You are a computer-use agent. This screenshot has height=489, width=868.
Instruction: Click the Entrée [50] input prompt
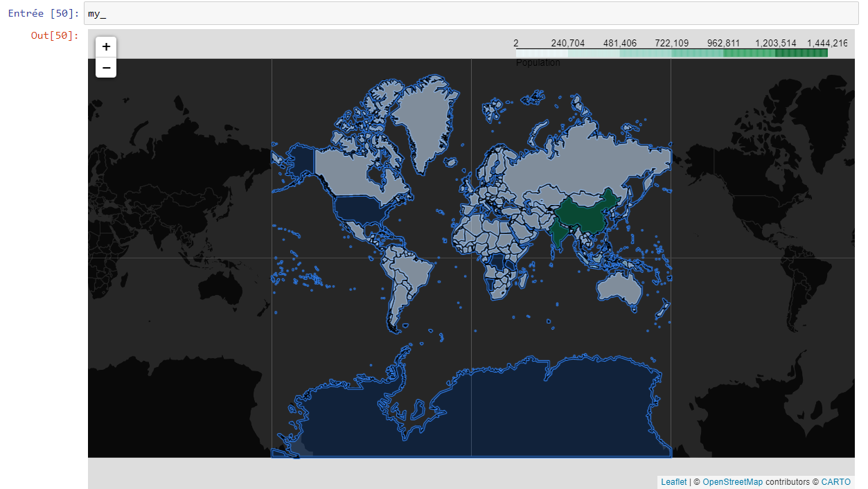click(x=44, y=13)
